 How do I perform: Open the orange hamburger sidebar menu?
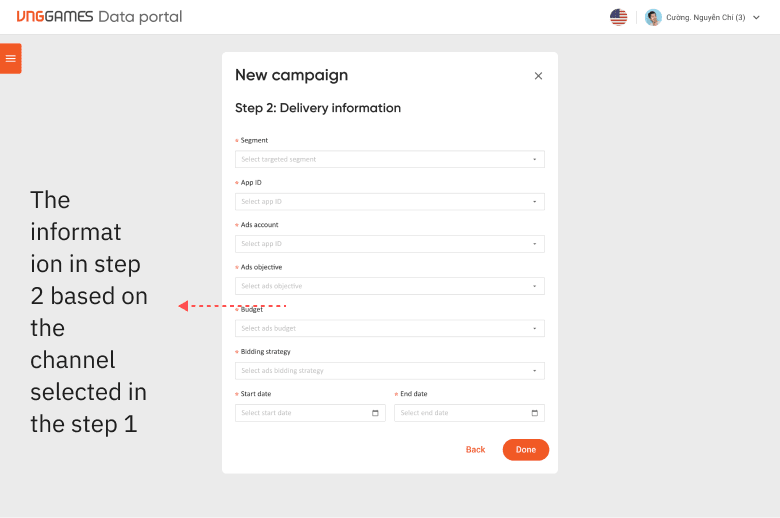coord(10,59)
